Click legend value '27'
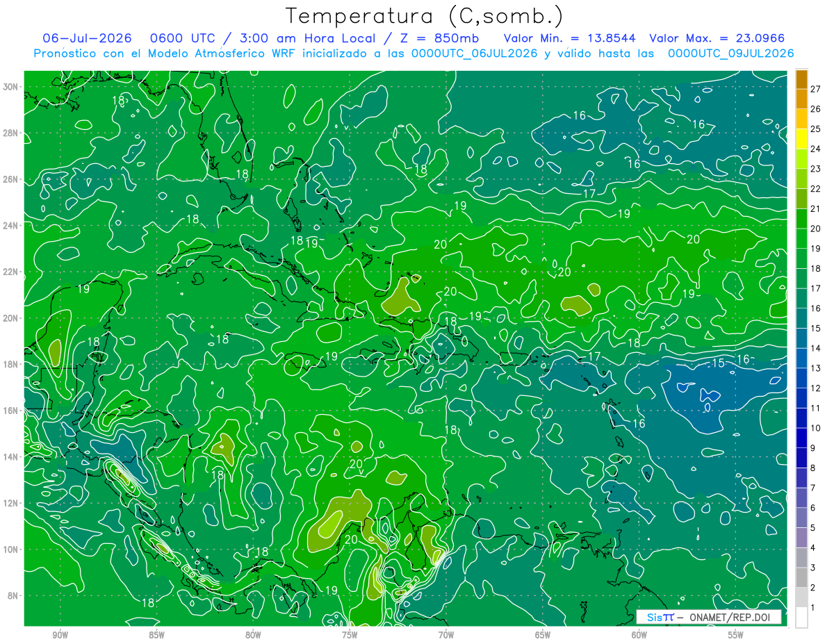The width and height of the screenshot is (834, 644). [x=815, y=89]
